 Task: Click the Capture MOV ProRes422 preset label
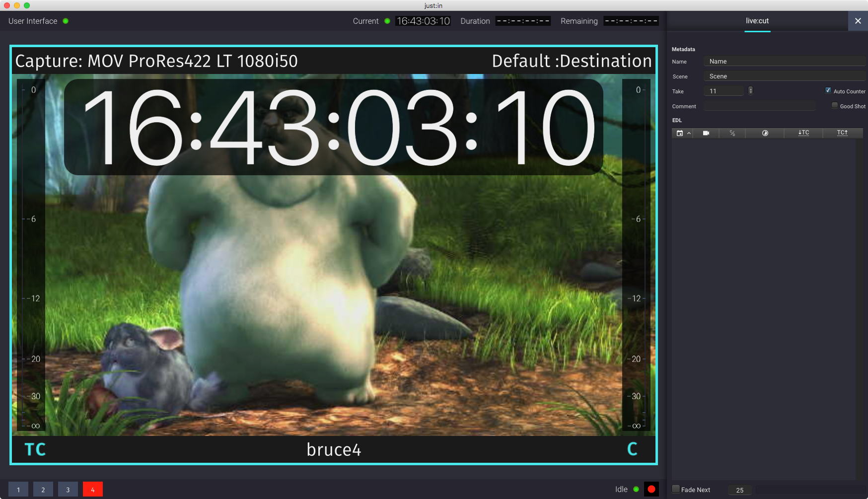[156, 61]
